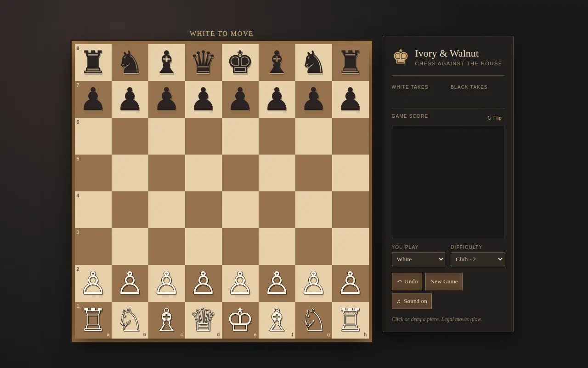Select the white pawn on e2
This screenshot has width=588, height=368.
[x=240, y=283]
